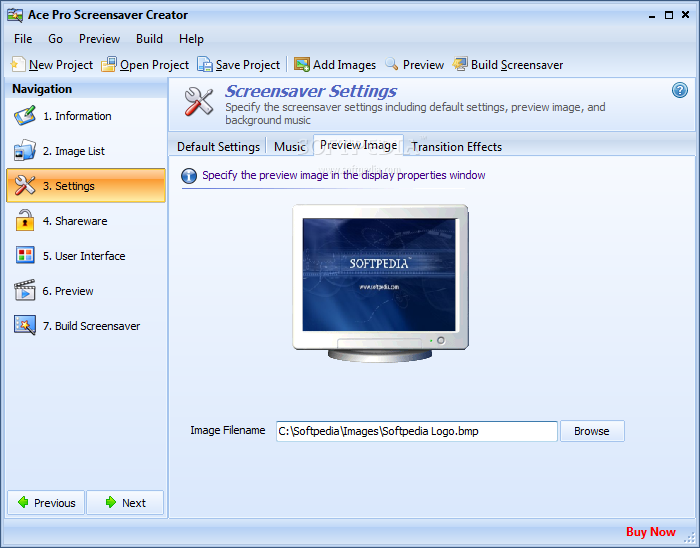The height and width of the screenshot is (548, 700).
Task: Click the Image Filename label
Action: pyautogui.click(x=228, y=430)
